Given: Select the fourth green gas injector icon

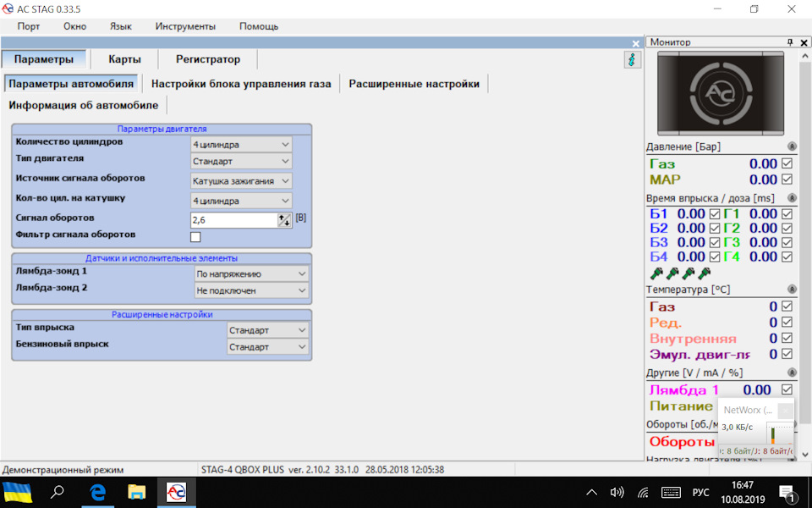Looking at the screenshot, I should [705, 273].
